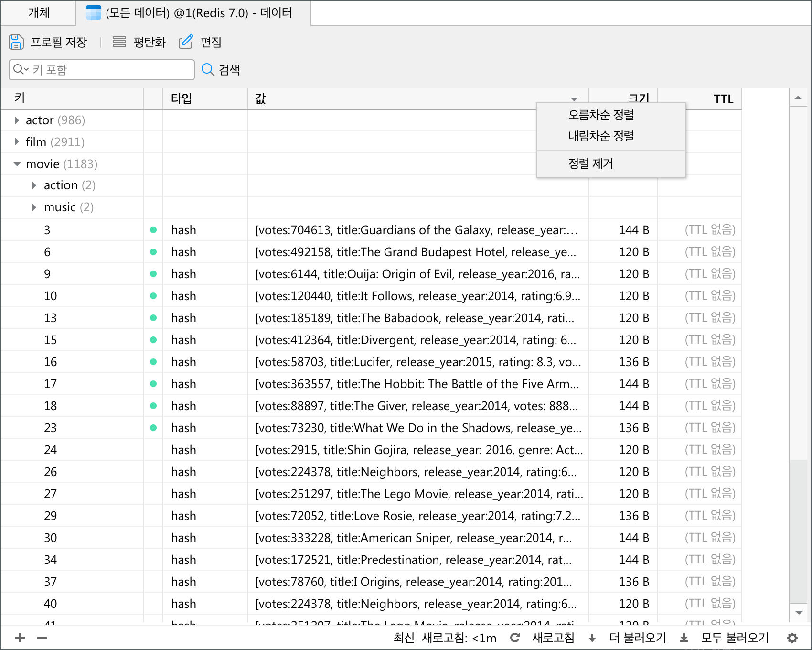The image size is (812, 650).
Task: Switch to the 개체 tab
Action: (x=39, y=13)
